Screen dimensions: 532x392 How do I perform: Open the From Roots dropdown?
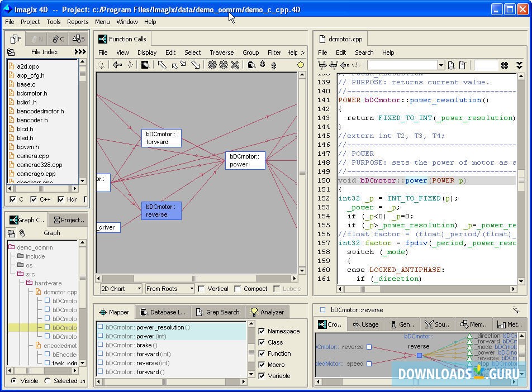click(x=169, y=289)
